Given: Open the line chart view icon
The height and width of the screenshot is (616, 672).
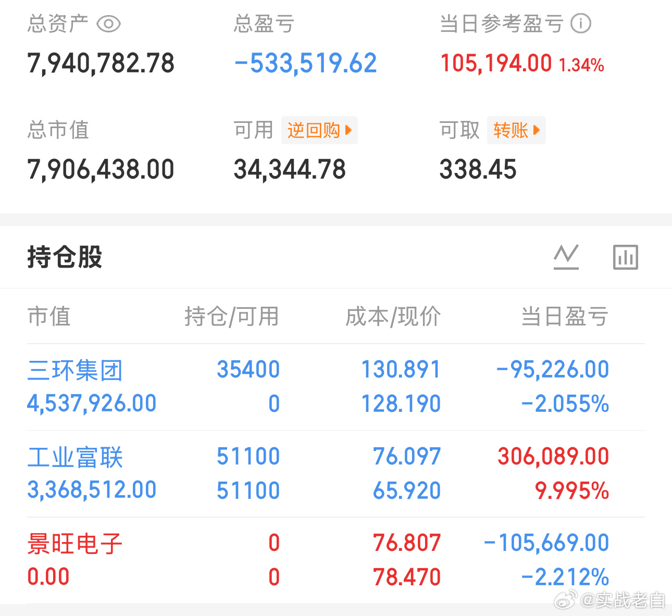Looking at the screenshot, I should (566, 257).
